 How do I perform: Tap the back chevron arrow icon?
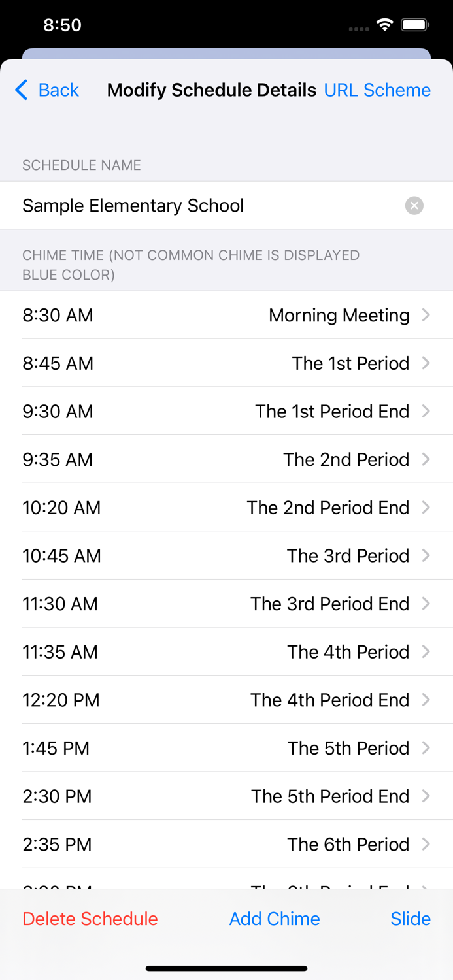[x=20, y=90]
